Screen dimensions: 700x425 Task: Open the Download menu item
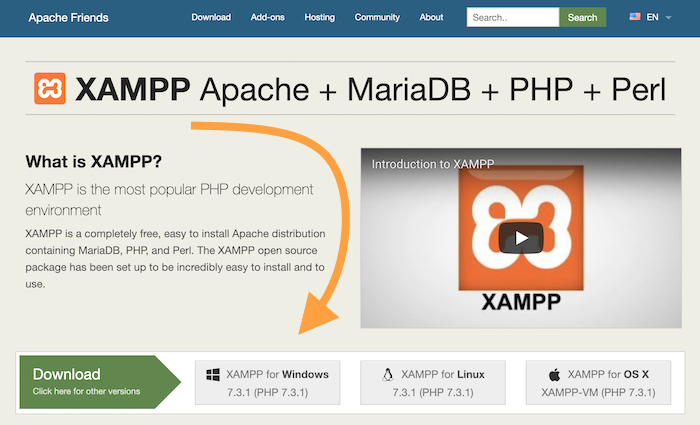tap(211, 17)
